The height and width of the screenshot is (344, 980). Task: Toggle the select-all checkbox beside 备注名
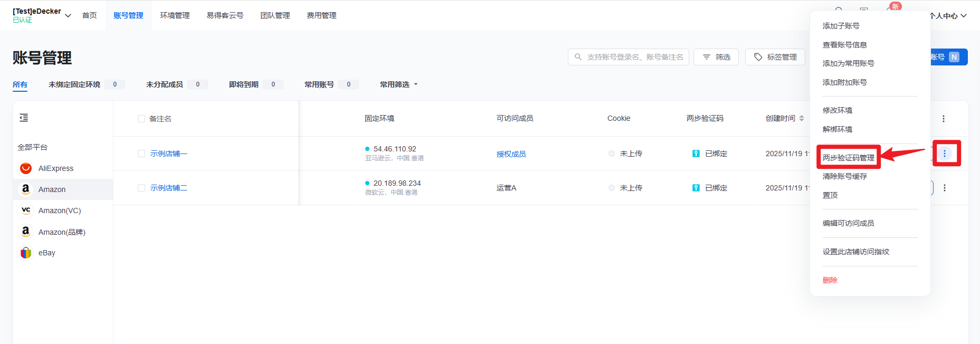coord(141,119)
